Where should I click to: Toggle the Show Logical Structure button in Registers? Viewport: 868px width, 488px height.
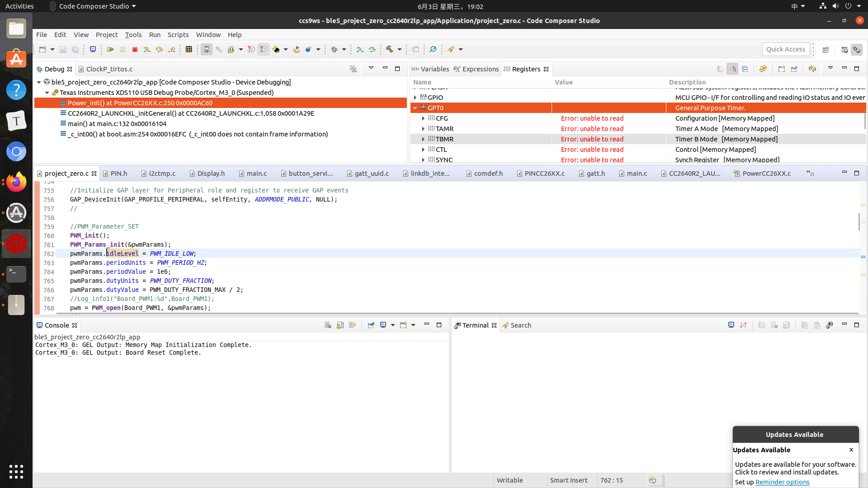tap(732, 69)
